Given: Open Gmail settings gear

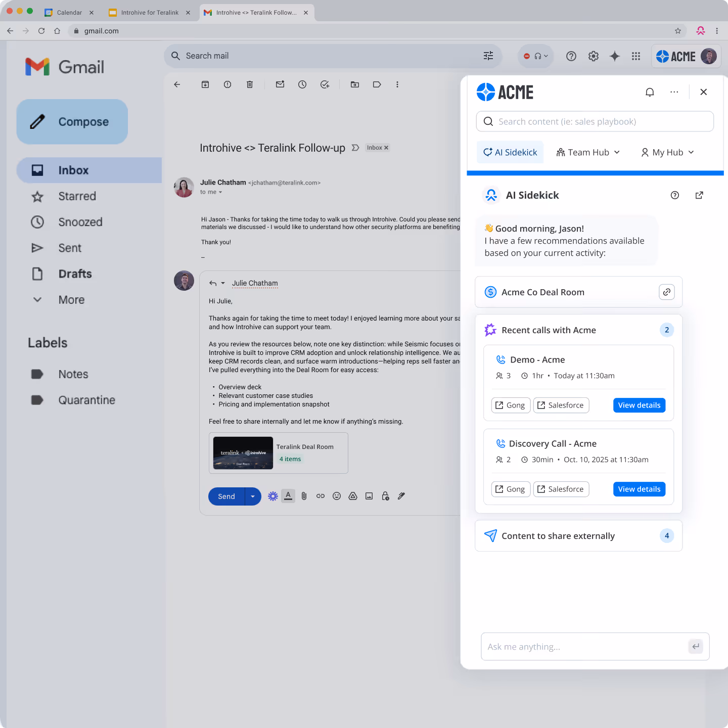Looking at the screenshot, I should click(x=594, y=56).
